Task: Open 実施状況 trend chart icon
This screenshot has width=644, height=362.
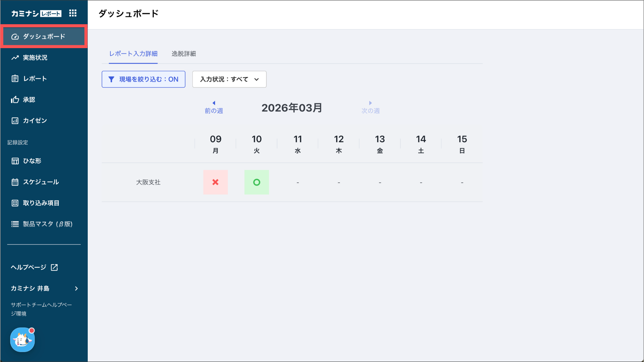Action: tap(15, 58)
